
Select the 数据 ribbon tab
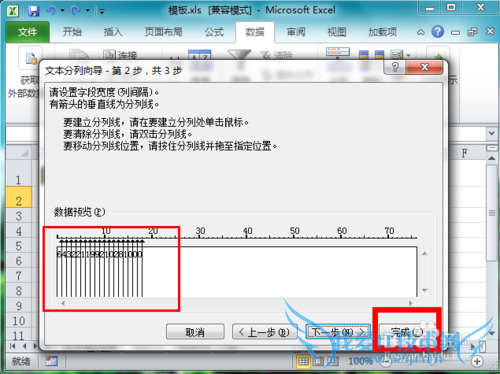(x=255, y=32)
